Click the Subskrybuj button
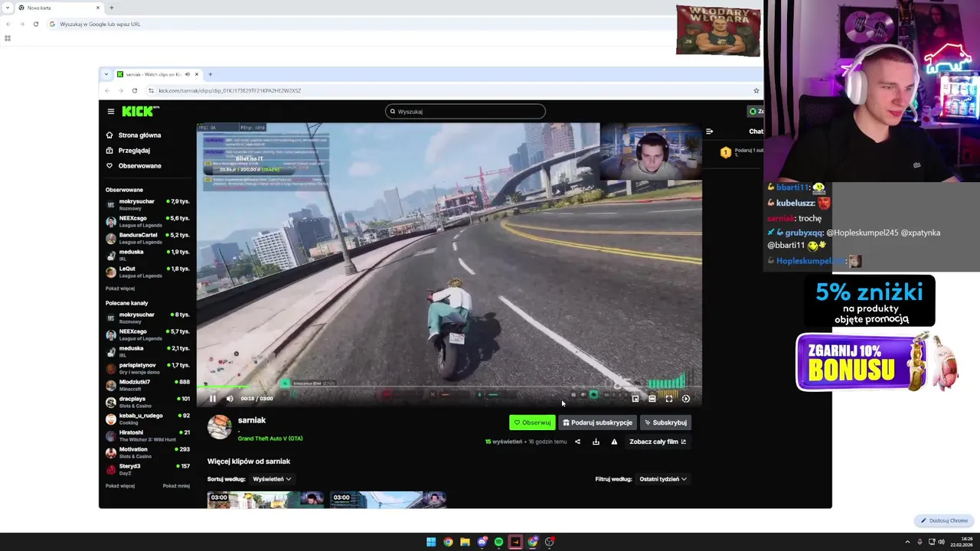Image resolution: width=980 pixels, height=551 pixels. pyautogui.click(x=665, y=422)
